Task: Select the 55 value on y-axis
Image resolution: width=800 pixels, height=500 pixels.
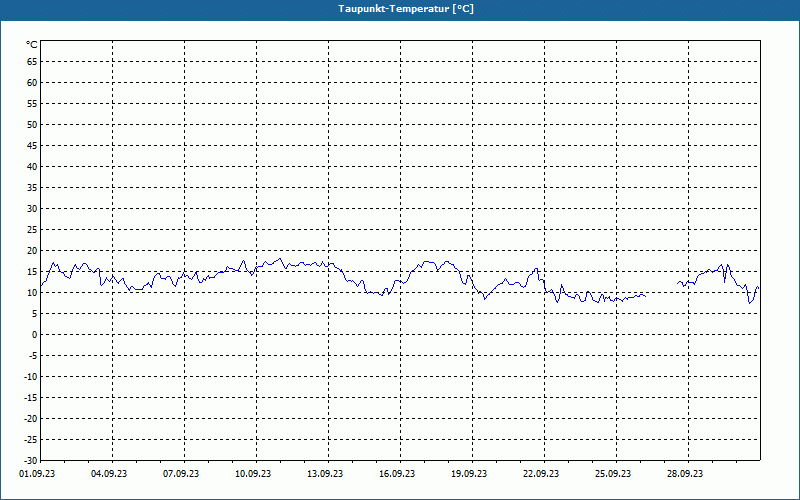Action: click(x=32, y=104)
